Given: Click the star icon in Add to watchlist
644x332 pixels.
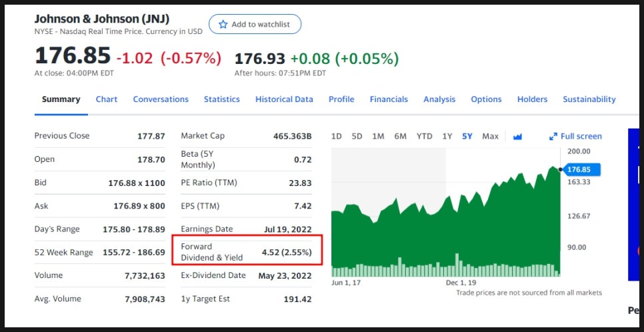Looking at the screenshot, I should tap(223, 24).
